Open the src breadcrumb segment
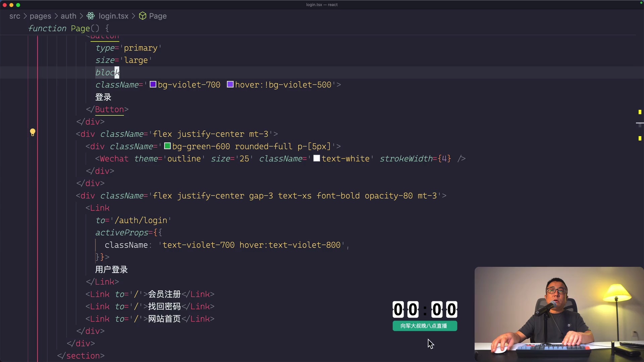Image resolution: width=644 pixels, height=362 pixels. pos(15,16)
